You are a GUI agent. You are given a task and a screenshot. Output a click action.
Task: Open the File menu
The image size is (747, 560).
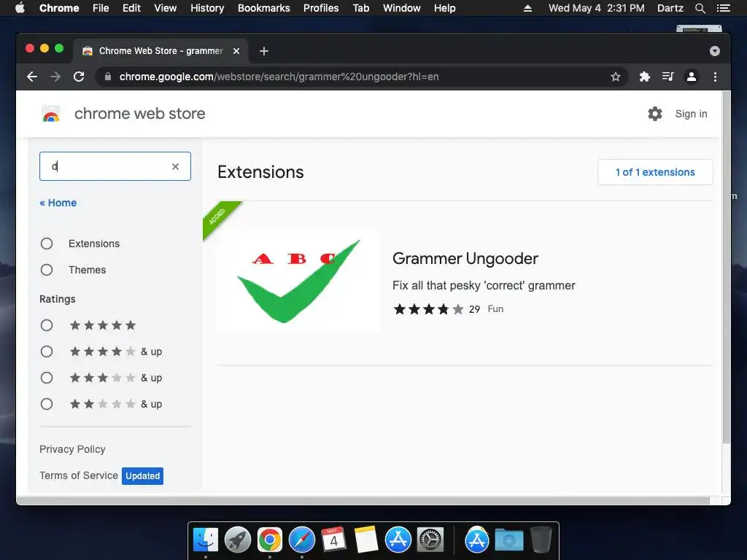101,8
